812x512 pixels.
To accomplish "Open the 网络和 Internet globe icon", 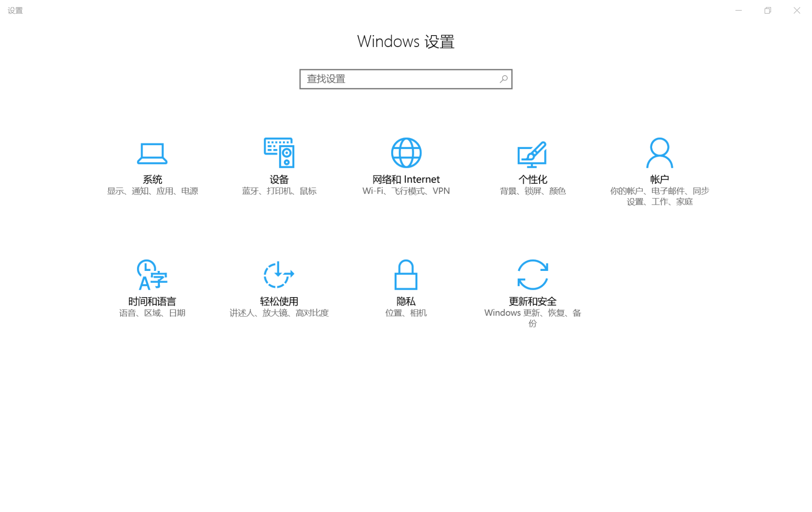I will 406,153.
